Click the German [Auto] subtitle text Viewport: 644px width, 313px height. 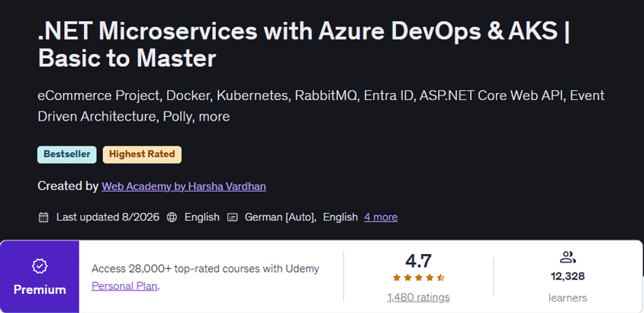tap(280, 217)
